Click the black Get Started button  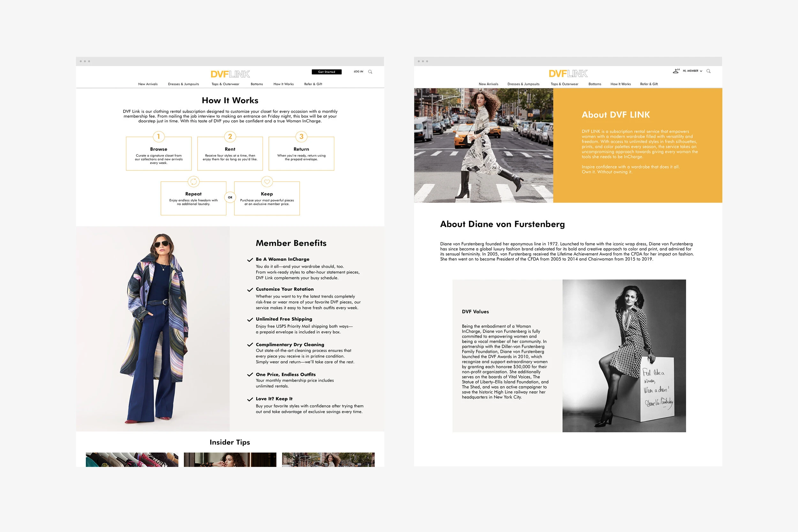(x=327, y=72)
